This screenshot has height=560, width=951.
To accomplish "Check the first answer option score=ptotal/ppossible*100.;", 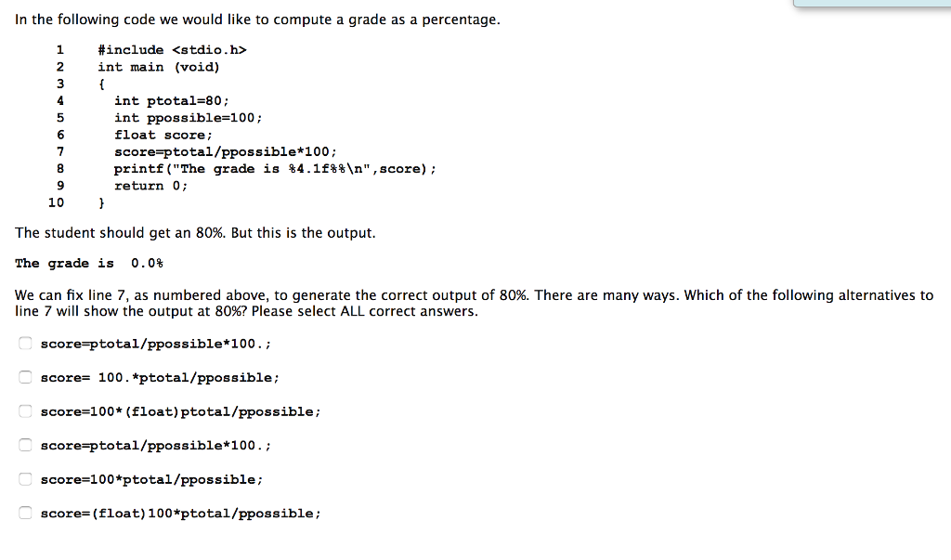I will coord(25,343).
